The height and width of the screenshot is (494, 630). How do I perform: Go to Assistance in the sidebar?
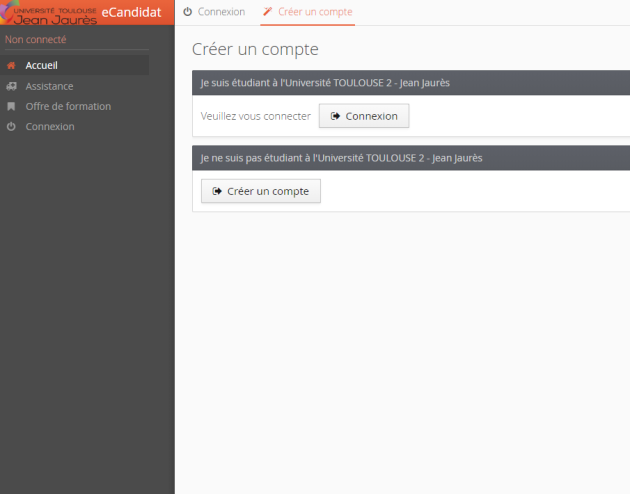pyautogui.click(x=49, y=86)
